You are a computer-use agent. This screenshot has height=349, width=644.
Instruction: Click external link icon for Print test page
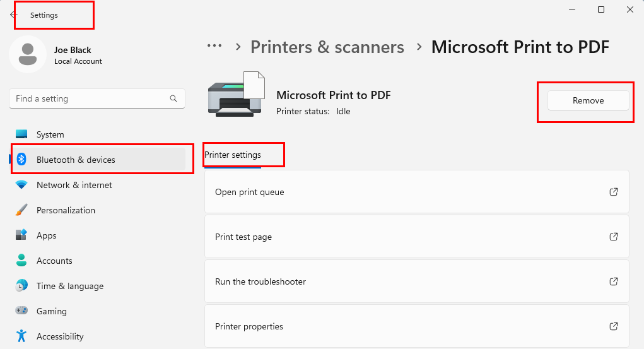614,237
